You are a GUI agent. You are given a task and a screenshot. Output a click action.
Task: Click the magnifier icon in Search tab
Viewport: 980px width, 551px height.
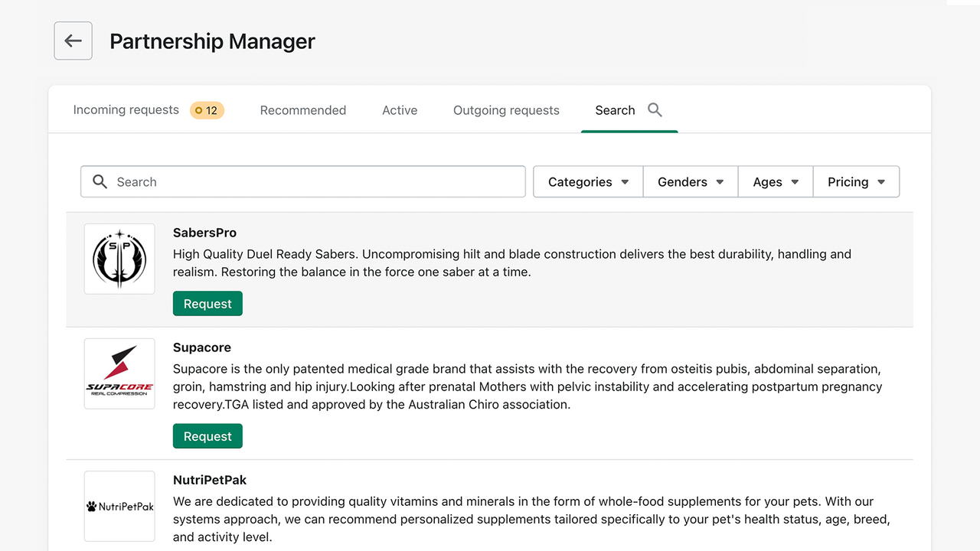655,109
